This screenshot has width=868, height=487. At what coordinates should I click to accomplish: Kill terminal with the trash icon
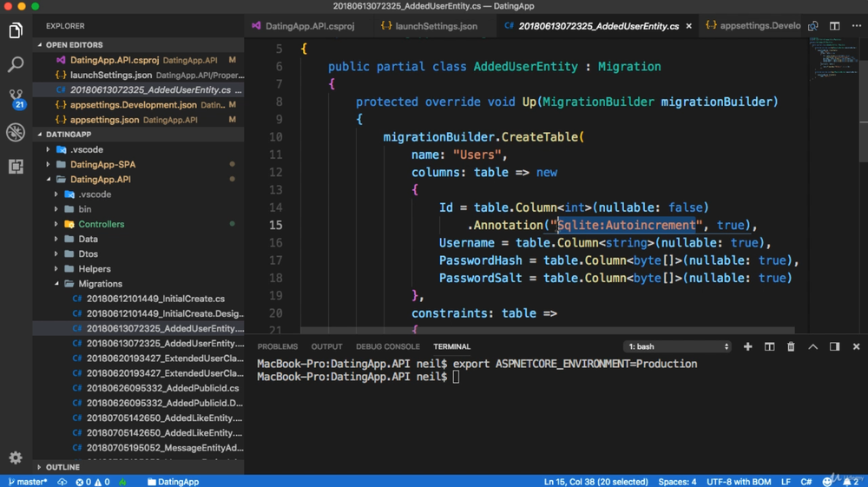791,346
